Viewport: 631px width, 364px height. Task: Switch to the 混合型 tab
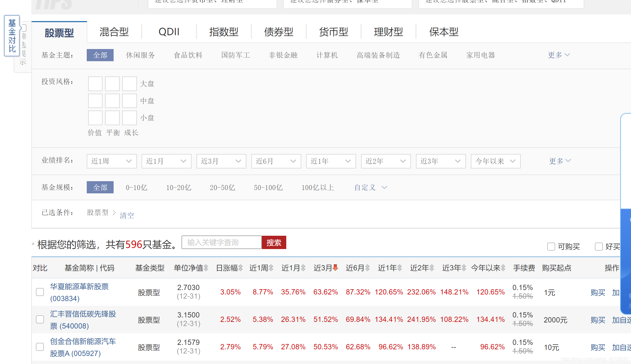point(114,32)
